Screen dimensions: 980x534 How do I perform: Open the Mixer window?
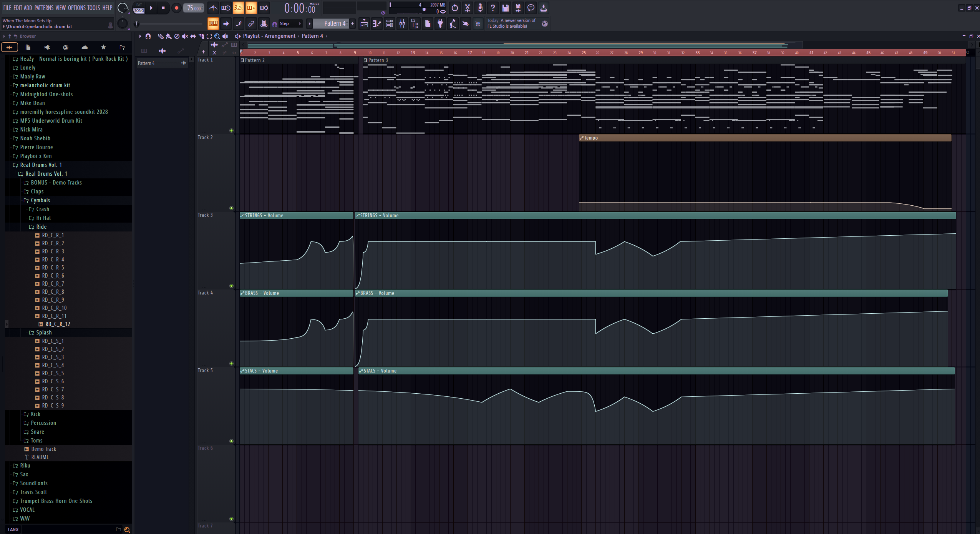(x=402, y=24)
